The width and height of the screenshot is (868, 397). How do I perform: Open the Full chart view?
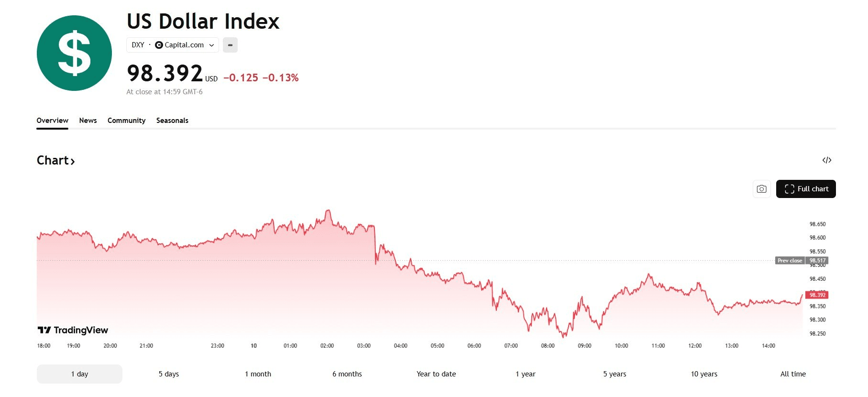tap(805, 189)
